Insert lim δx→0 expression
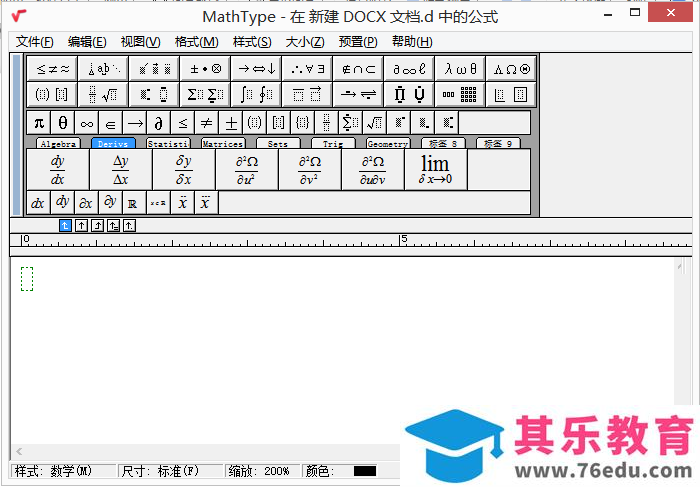Viewport: 700px width, 487px height. pos(436,170)
